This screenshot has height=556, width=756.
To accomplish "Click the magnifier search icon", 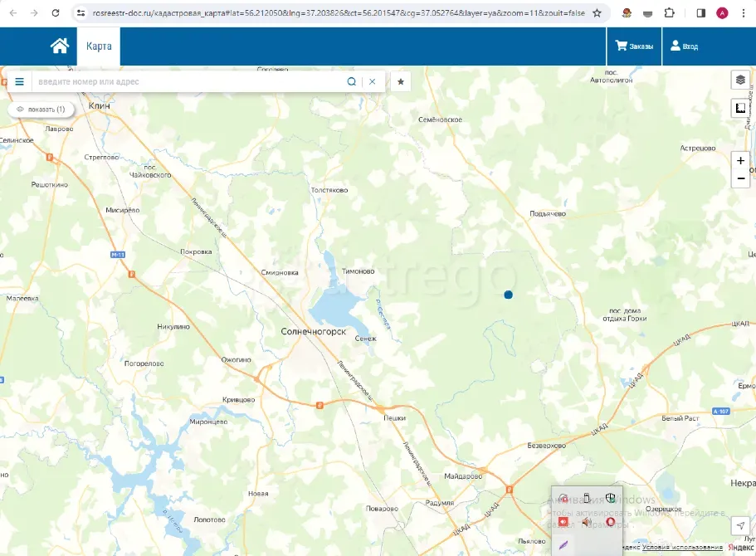I will [x=351, y=82].
